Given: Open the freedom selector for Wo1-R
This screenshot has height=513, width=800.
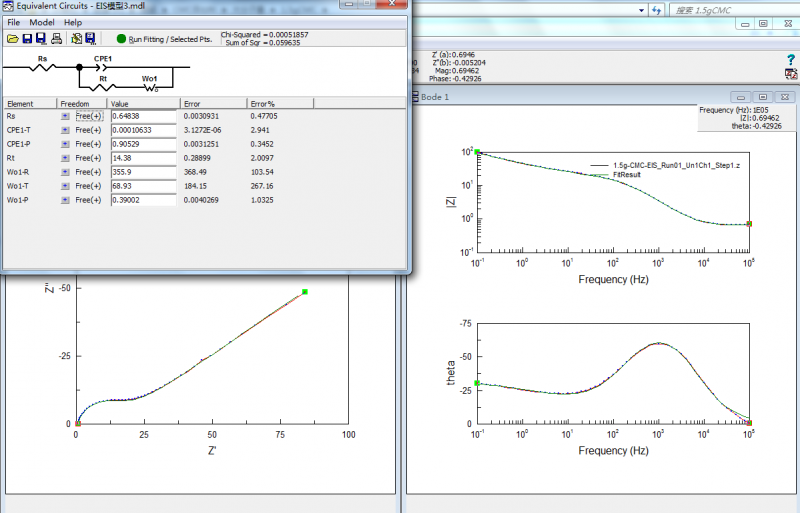Looking at the screenshot, I should click(x=65, y=172).
